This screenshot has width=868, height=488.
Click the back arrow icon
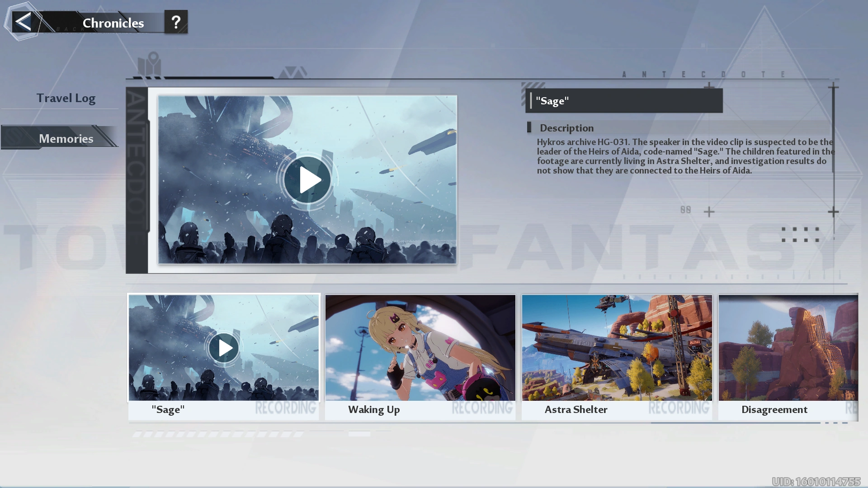pyautogui.click(x=23, y=22)
